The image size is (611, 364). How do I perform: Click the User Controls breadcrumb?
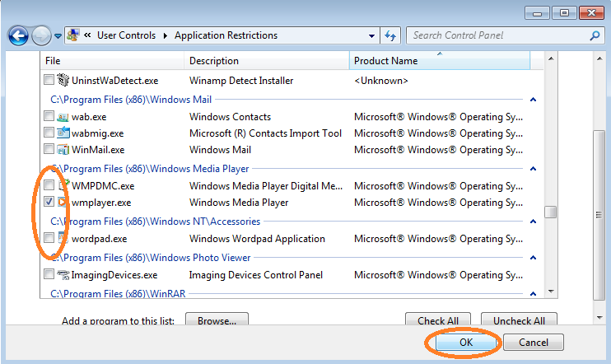click(x=126, y=35)
